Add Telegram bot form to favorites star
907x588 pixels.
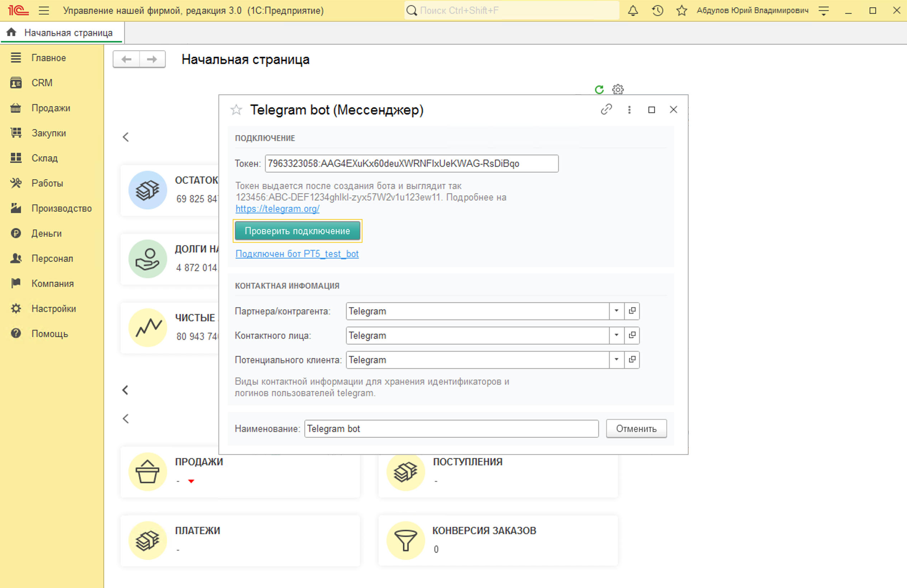236,110
